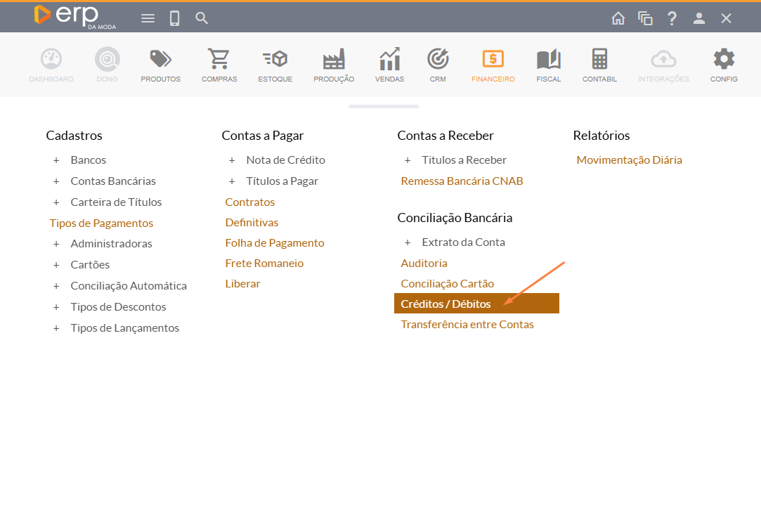761x532 pixels.
Task: Open Config gear settings
Action: pos(724,65)
